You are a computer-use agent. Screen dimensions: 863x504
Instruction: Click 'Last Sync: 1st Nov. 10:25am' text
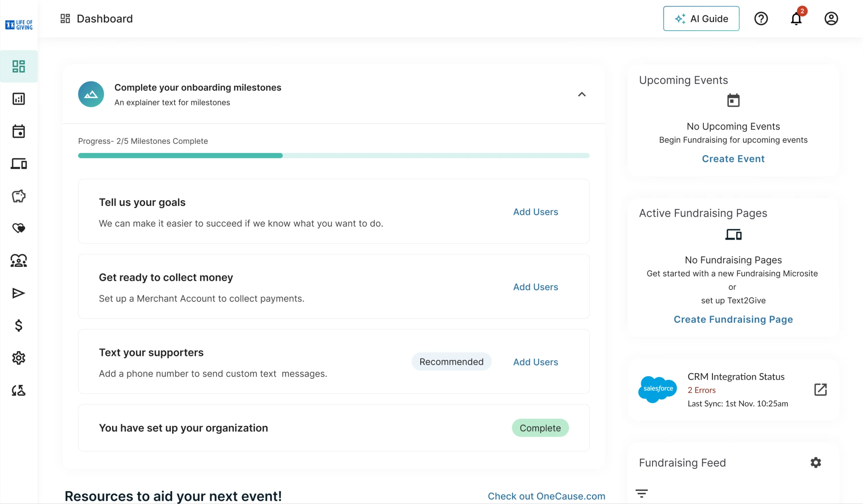[x=737, y=404]
